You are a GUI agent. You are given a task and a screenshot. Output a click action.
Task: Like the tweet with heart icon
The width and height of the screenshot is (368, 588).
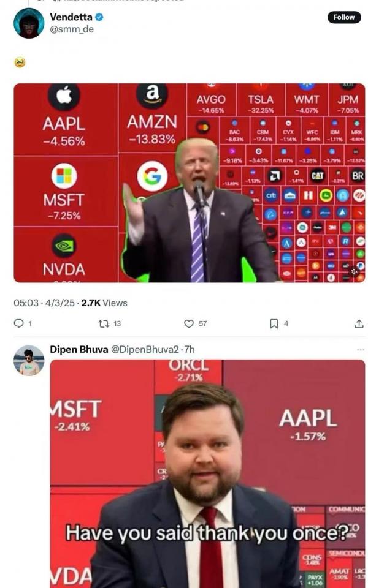(189, 323)
